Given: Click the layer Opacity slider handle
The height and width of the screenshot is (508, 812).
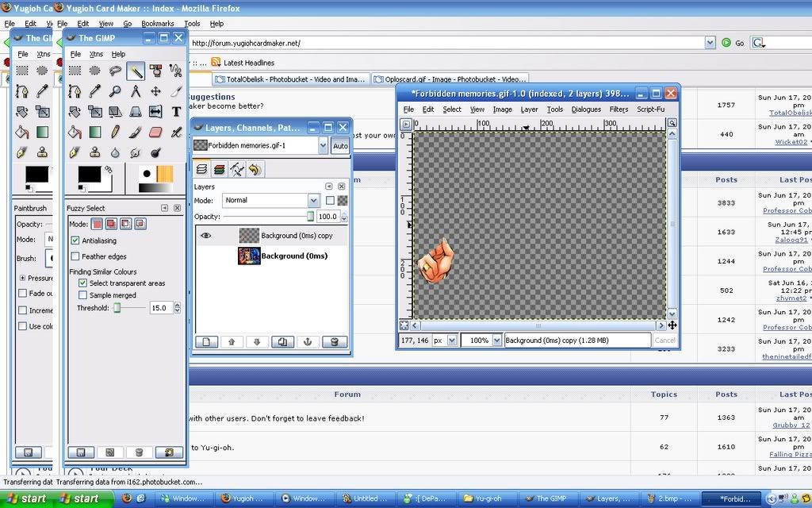Looking at the screenshot, I should (310, 216).
